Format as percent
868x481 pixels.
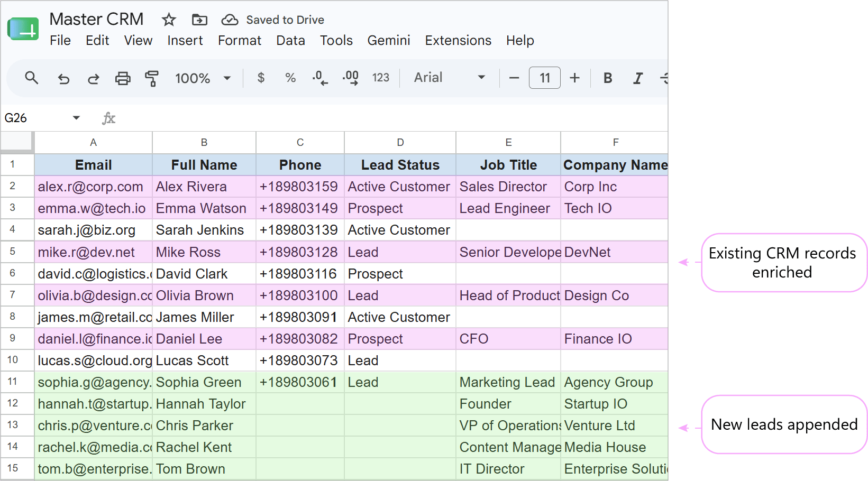point(290,78)
